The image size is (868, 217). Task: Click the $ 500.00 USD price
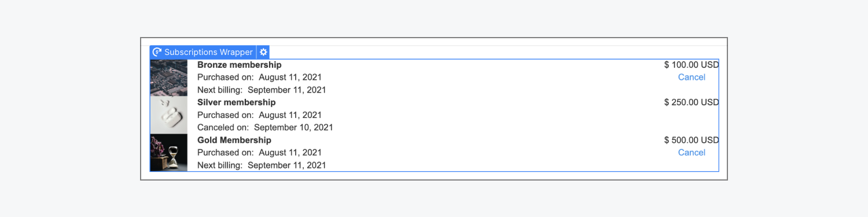click(x=692, y=140)
